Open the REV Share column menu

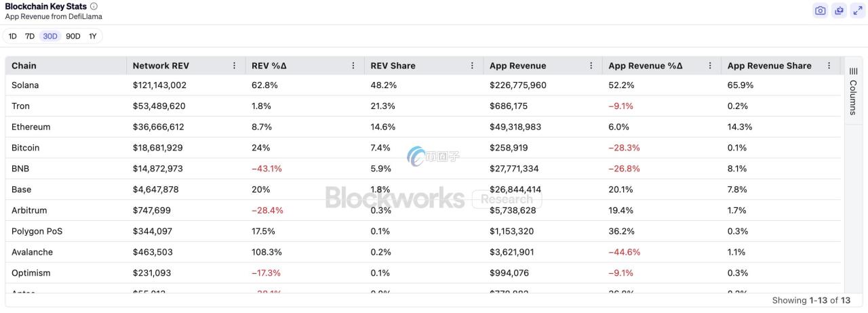pos(473,66)
